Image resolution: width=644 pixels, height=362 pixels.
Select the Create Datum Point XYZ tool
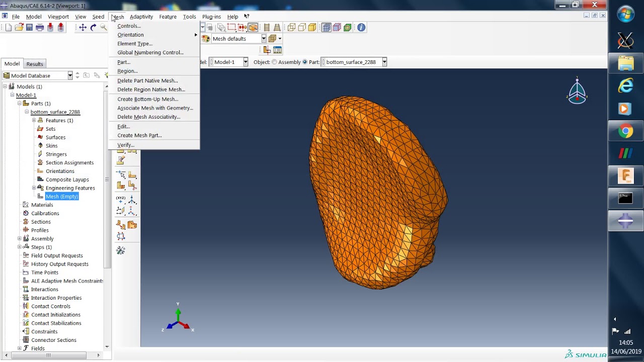tap(121, 200)
